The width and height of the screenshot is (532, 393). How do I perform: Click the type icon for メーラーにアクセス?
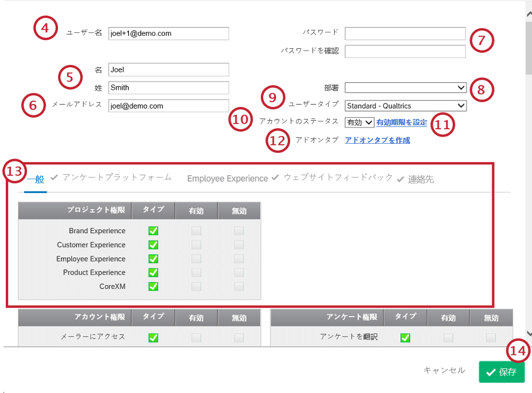(152, 338)
